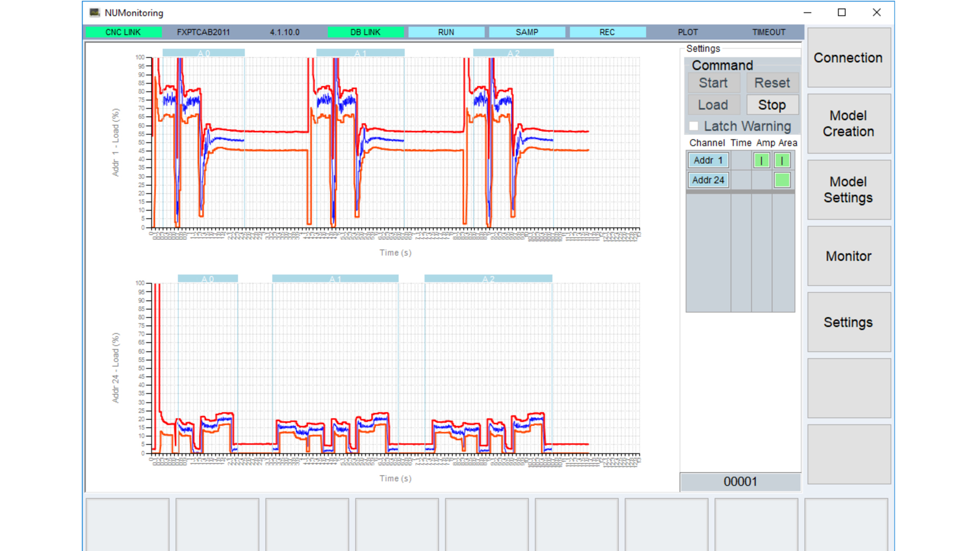980x551 pixels.
Task: Enable the Latch Warning checkbox
Action: tap(694, 126)
